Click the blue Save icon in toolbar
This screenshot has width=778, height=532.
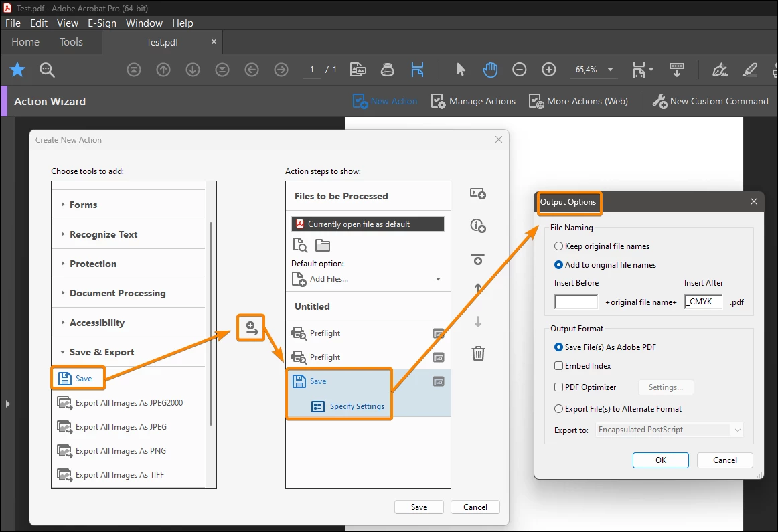pyautogui.click(x=417, y=70)
